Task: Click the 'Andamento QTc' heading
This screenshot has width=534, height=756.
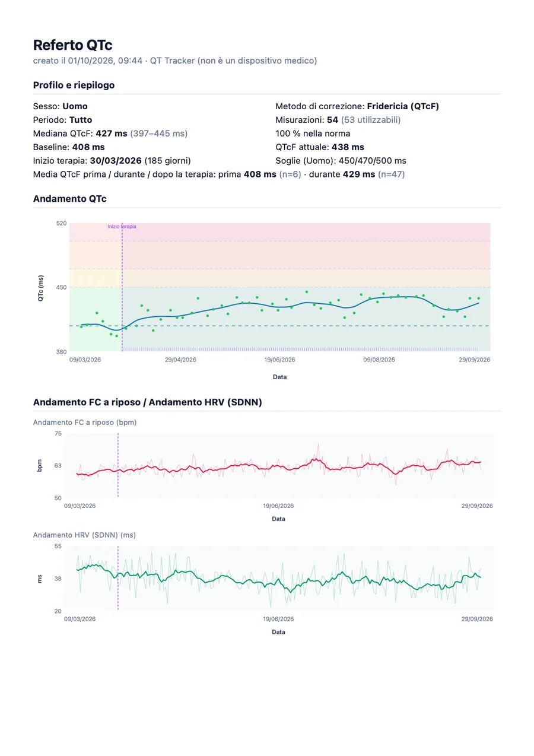Action: click(70, 199)
